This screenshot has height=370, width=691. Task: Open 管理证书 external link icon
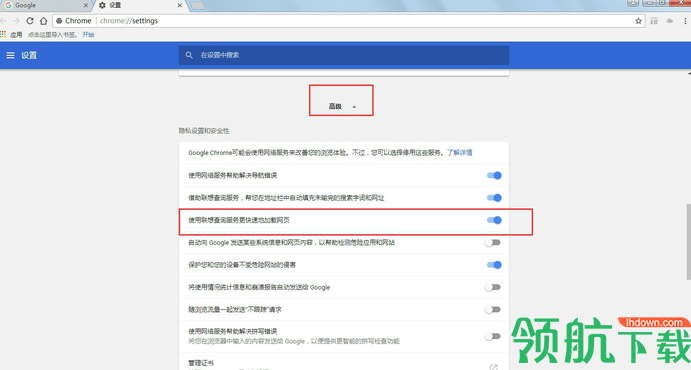coord(494,367)
